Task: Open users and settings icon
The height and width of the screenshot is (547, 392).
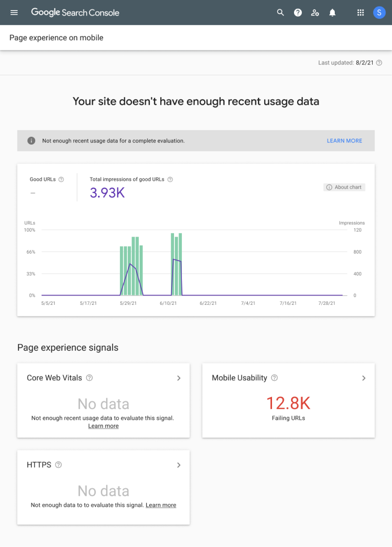Action: coord(315,12)
